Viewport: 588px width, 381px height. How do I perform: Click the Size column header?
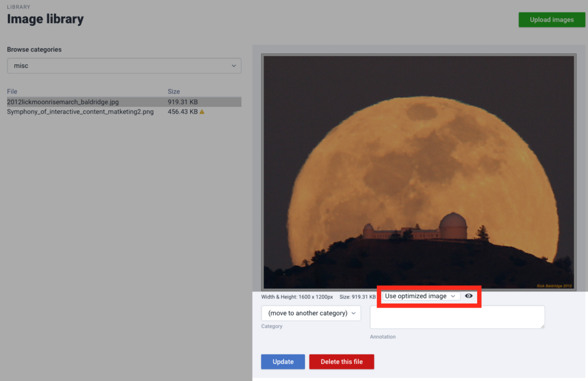click(x=173, y=91)
